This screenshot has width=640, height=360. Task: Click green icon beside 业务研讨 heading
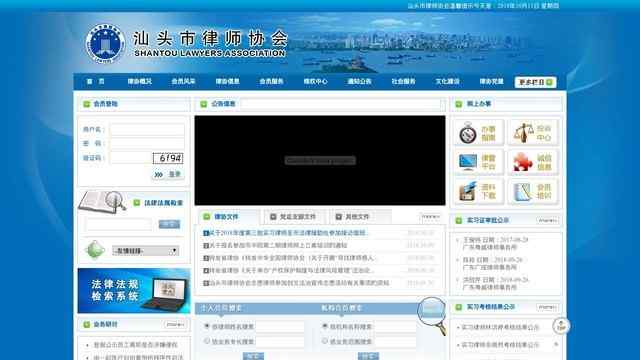coord(87,324)
